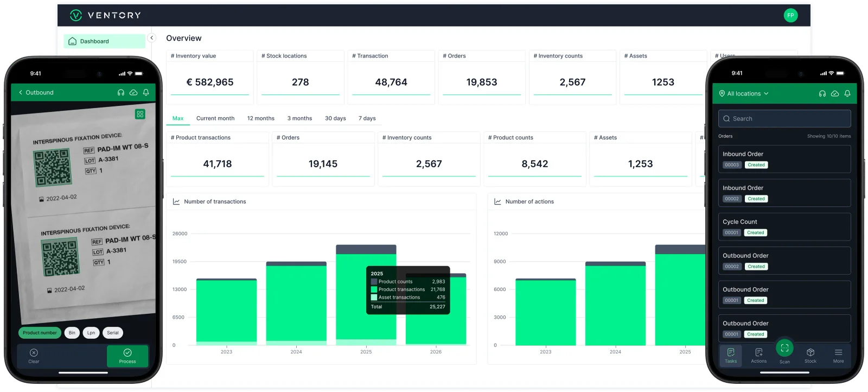Click the 2023 bar in Number of transactions
The width and height of the screenshot is (868, 392).
(226, 312)
